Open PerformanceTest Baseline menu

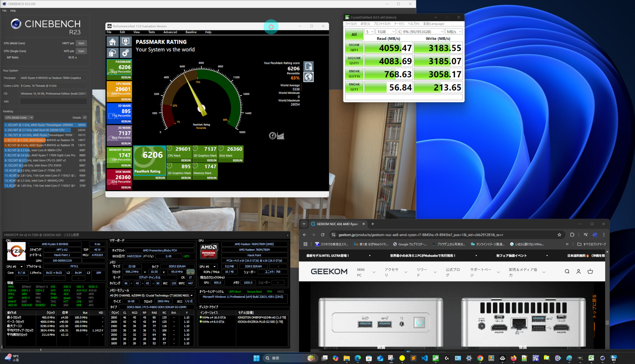[191, 32]
